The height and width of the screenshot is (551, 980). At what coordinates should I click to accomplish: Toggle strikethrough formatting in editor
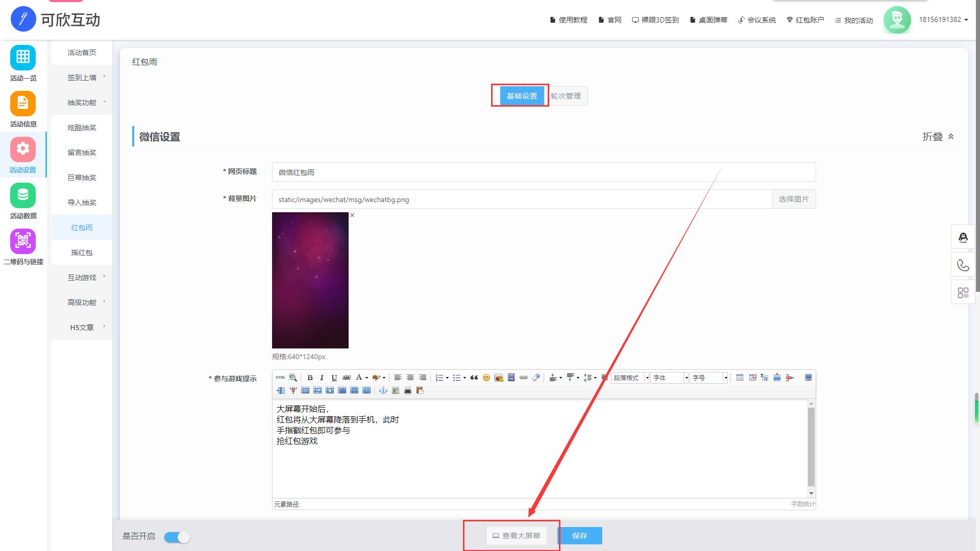[347, 378]
